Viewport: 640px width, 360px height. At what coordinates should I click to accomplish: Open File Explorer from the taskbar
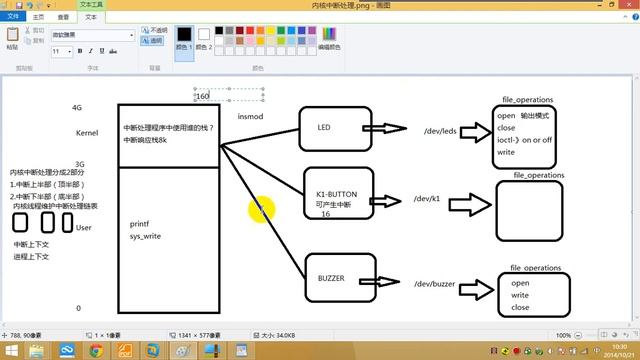[36, 351]
